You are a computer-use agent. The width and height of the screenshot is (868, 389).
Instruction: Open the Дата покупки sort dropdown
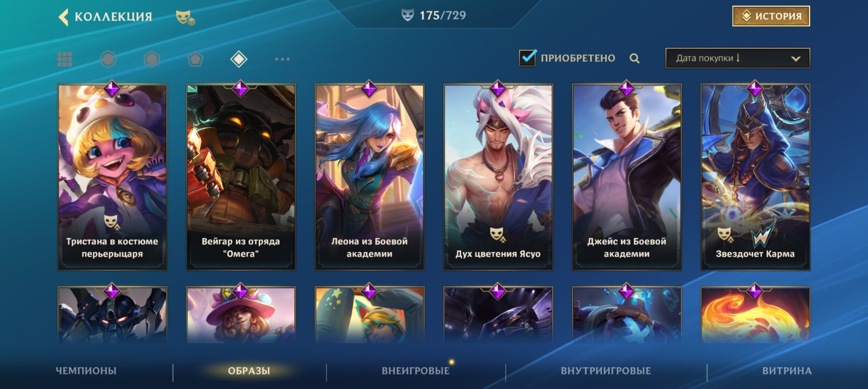click(738, 58)
